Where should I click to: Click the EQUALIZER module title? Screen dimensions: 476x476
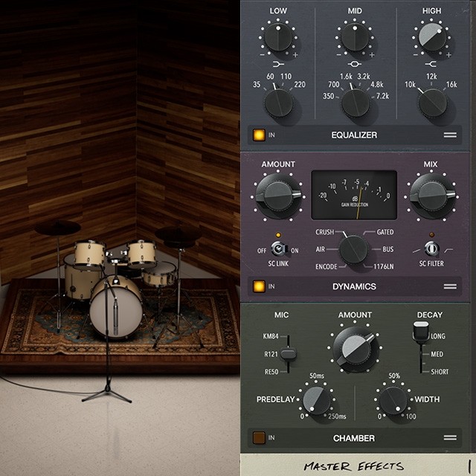[x=354, y=135]
